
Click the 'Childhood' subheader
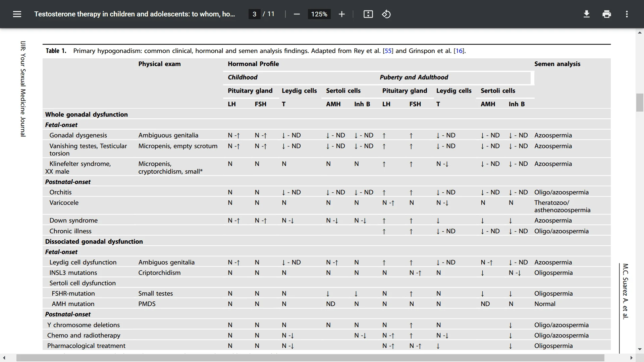243,77
